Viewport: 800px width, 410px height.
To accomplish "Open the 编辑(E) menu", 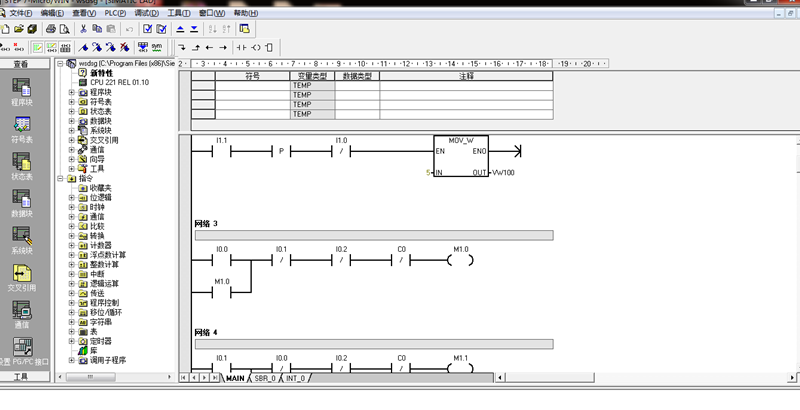I will [x=53, y=13].
